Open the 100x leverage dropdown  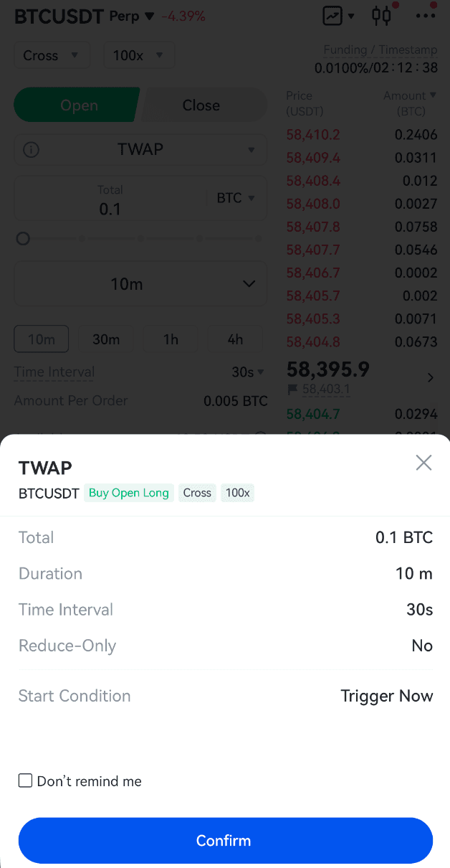[x=139, y=55]
